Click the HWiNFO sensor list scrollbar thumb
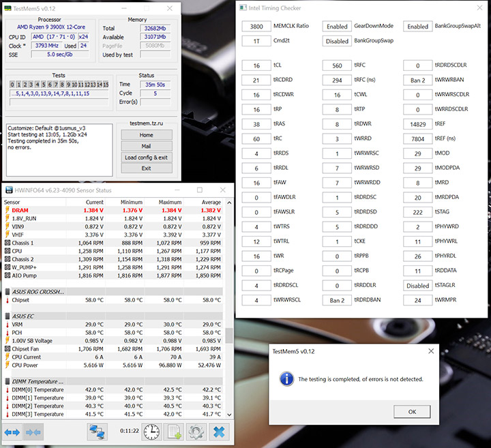The width and height of the screenshot is (491, 448). [x=230, y=336]
